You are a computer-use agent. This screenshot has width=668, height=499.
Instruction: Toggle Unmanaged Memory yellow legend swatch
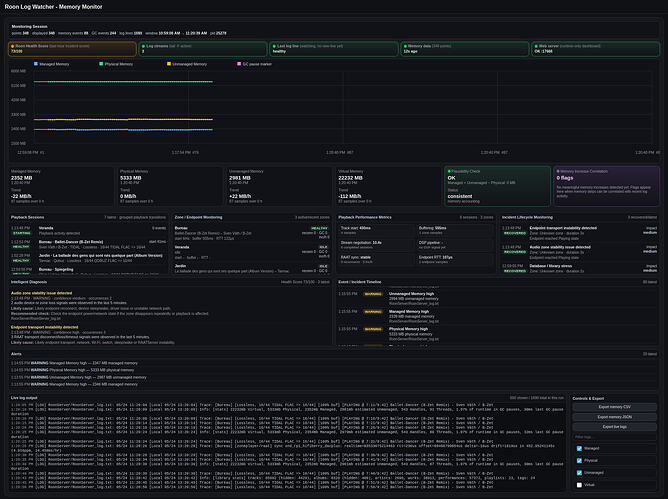click(x=169, y=64)
